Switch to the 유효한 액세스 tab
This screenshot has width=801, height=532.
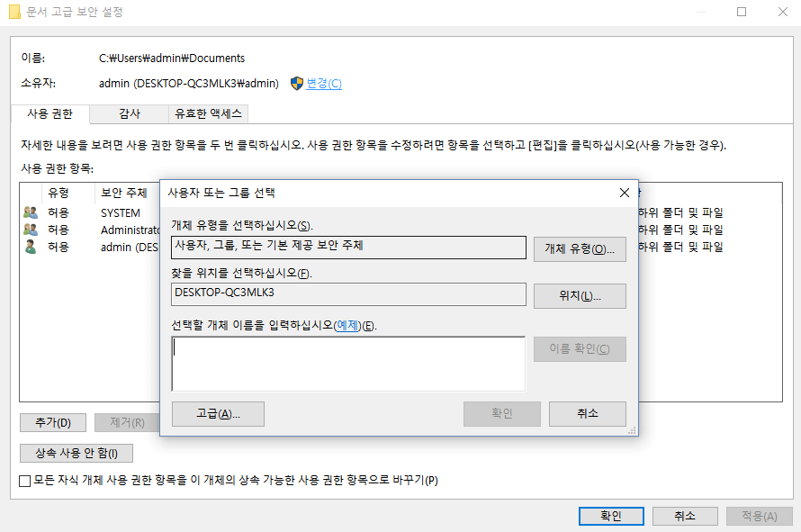(209, 113)
